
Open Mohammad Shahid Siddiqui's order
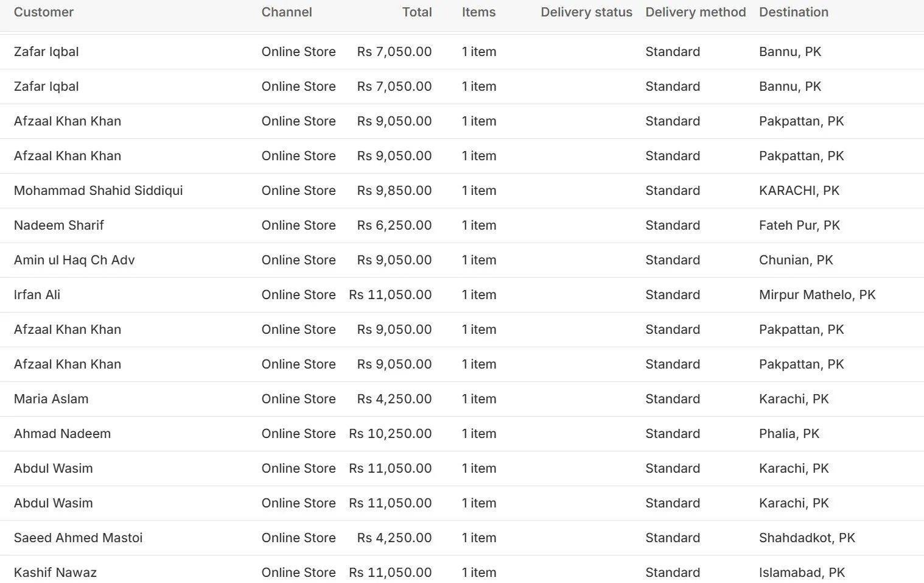pos(98,191)
